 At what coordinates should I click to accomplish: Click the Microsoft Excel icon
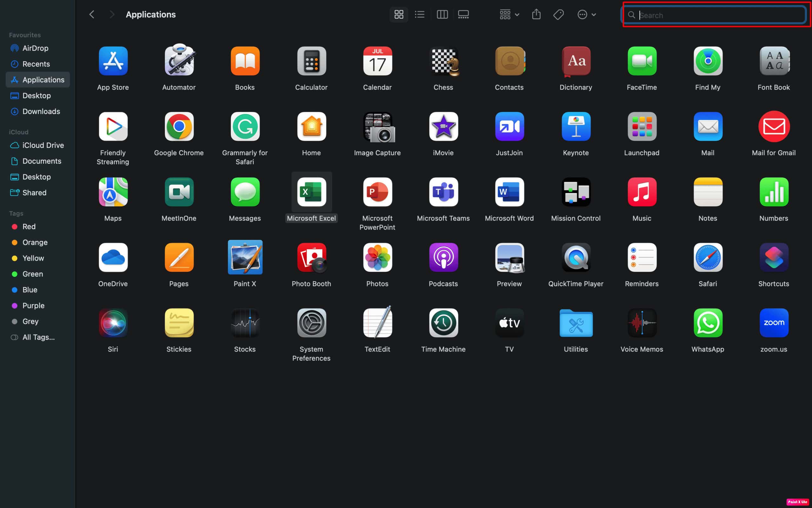click(x=311, y=192)
